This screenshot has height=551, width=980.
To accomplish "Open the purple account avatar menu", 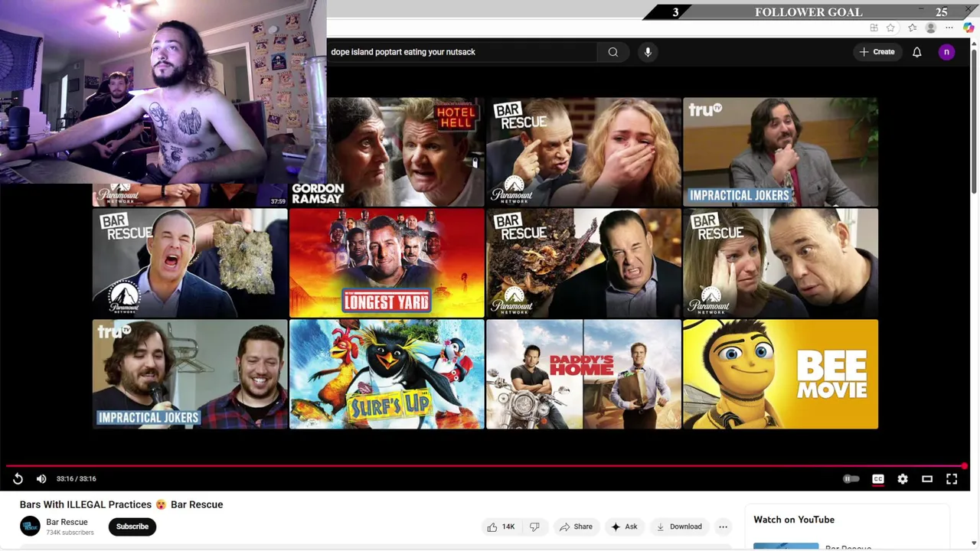I will click(x=946, y=52).
